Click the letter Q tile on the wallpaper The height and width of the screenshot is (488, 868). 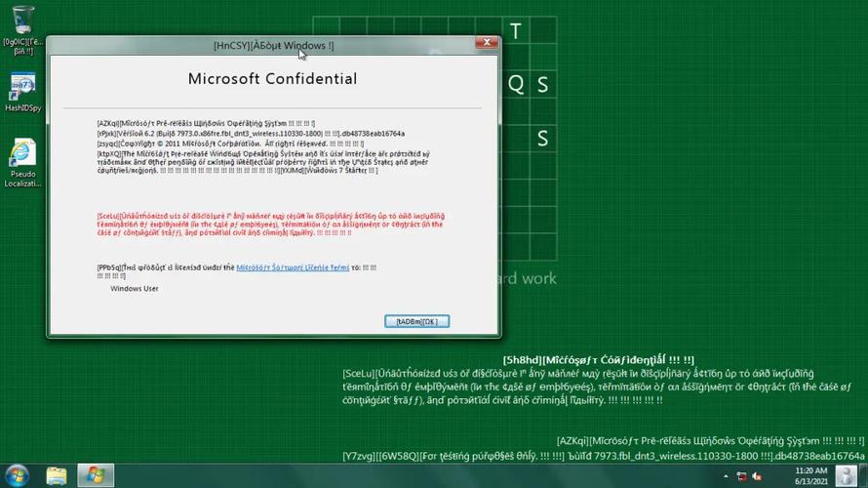pos(516,84)
